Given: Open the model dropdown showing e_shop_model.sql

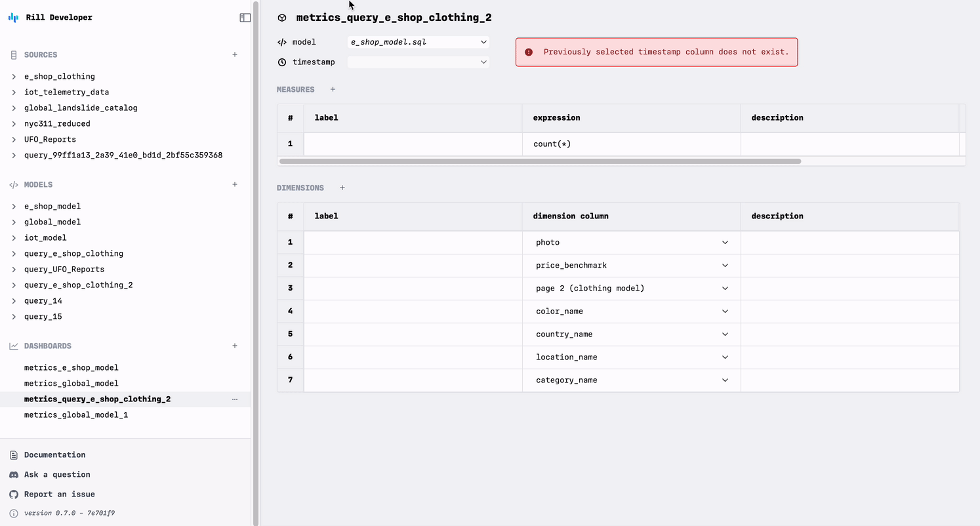Looking at the screenshot, I should 419,42.
